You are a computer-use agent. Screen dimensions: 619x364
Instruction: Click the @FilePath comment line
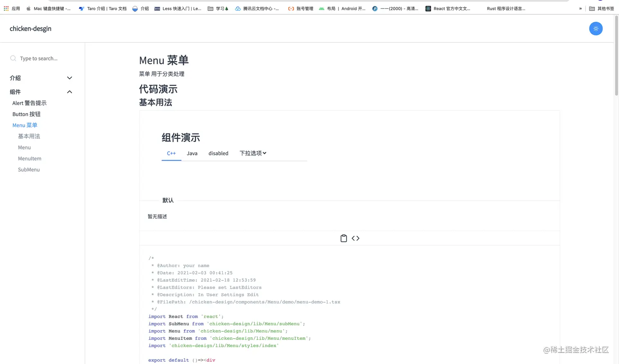pos(246,302)
